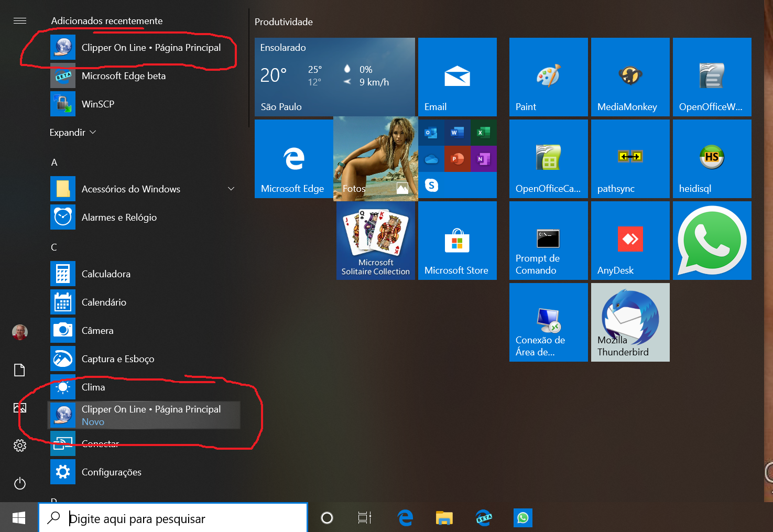The image size is (773, 532).
Task: Open the user account avatar
Action: click(x=20, y=332)
